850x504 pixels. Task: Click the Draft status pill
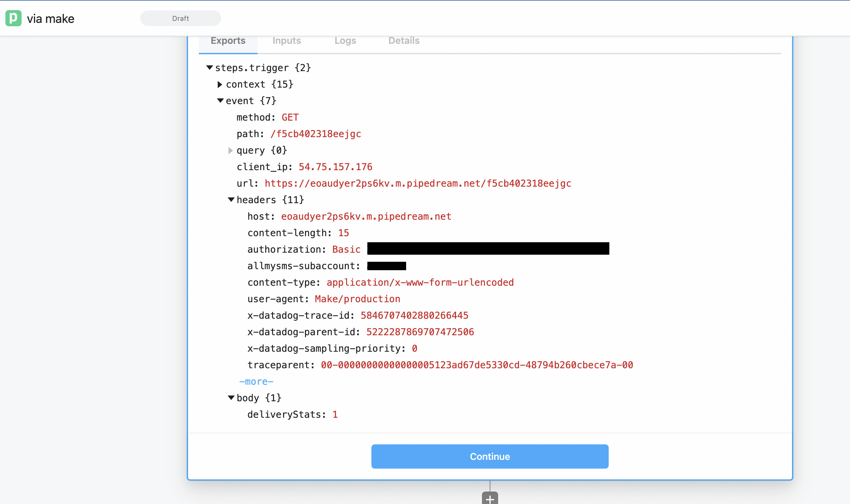180,18
